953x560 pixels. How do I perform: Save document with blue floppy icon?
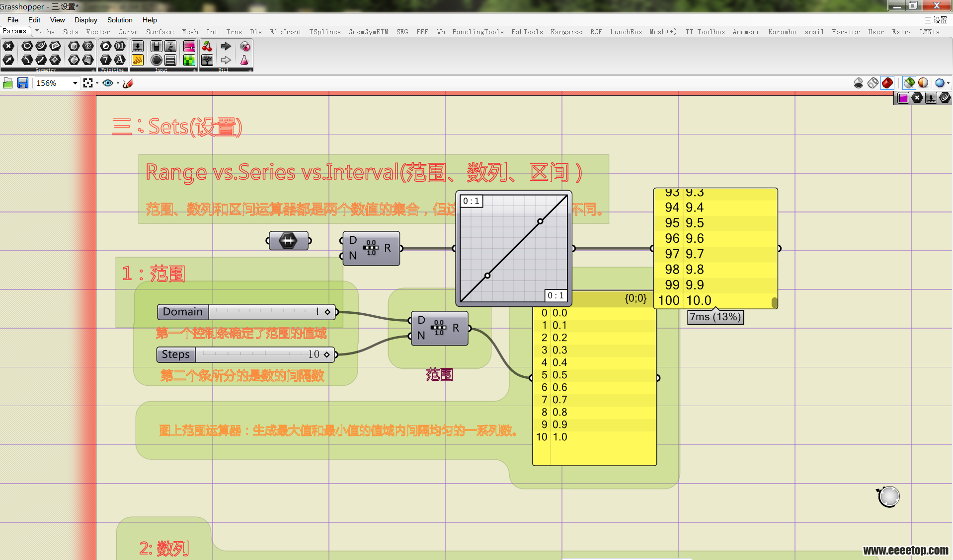(23, 83)
